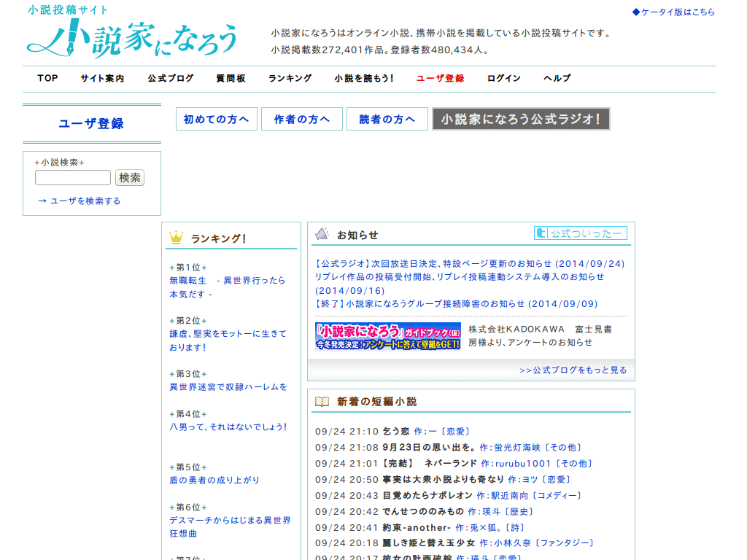This screenshot has height=560, width=747.
Task: Open the short story 目覚めたらナポレオン
Action: coord(427,496)
